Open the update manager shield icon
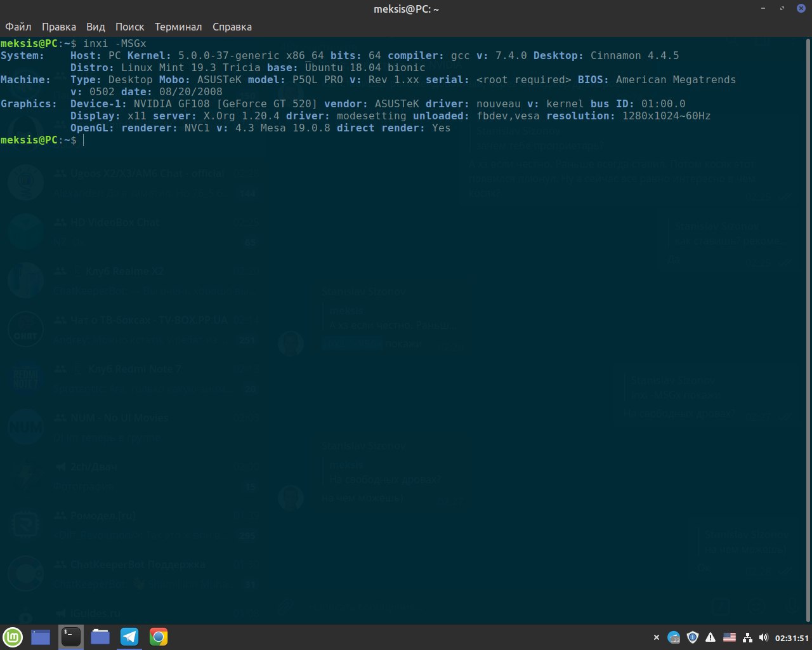Viewport: 812px width, 650px height. [693, 637]
